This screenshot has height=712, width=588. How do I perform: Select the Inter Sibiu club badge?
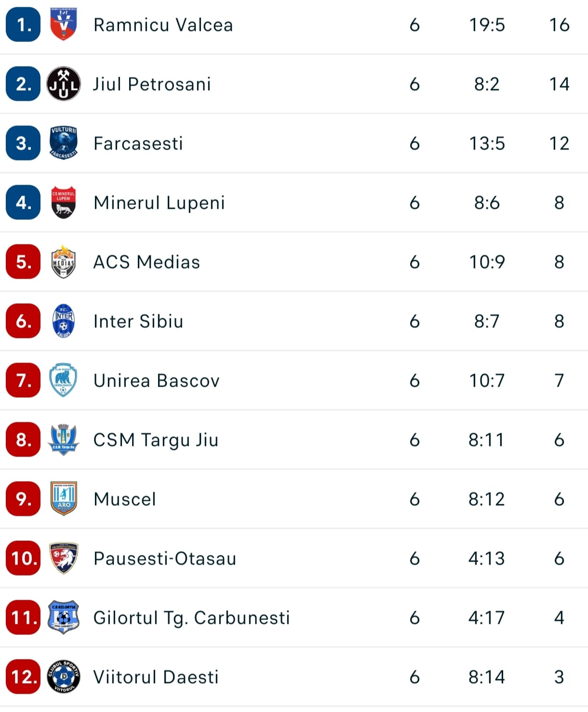click(x=64, y=321)
